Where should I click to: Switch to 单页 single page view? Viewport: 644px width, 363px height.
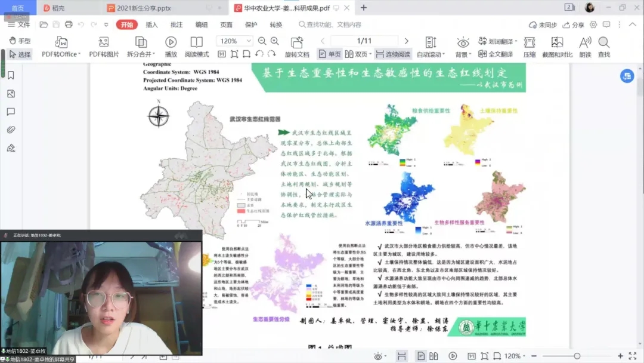tap(330, 54)
